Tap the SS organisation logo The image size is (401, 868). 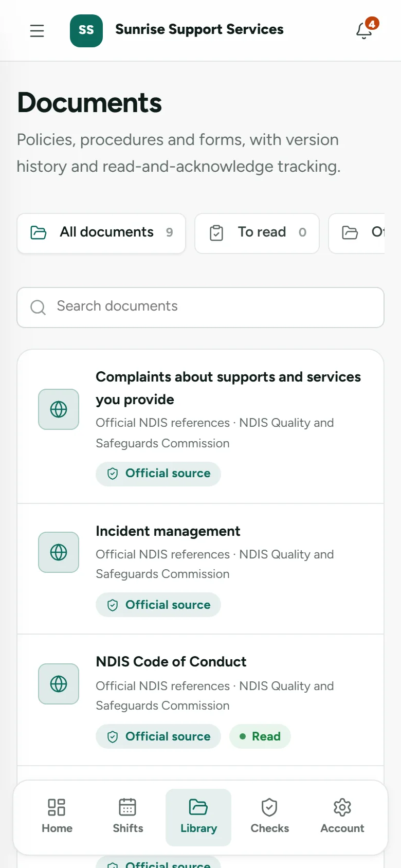coord(86,31)
